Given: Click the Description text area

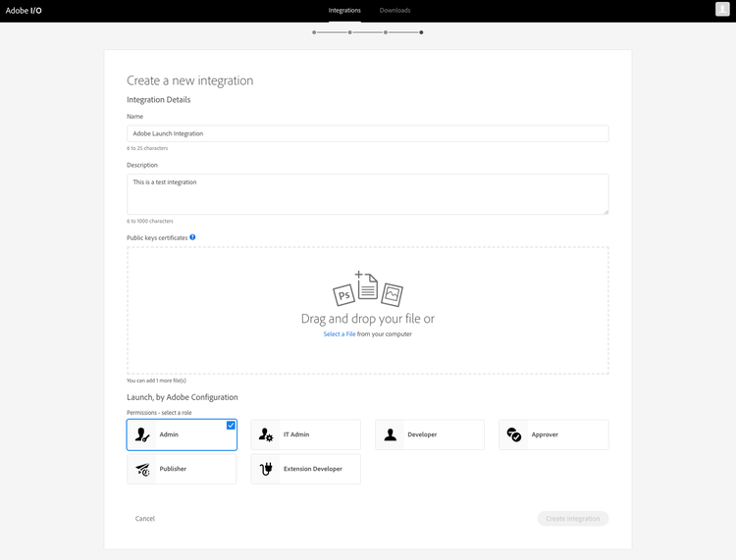Looking at the screenshot, I should point(367,194).
